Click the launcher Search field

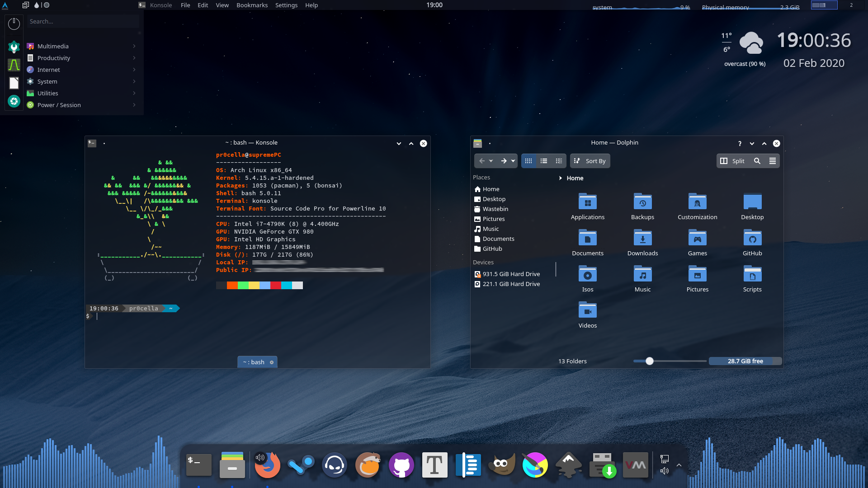[84, 21]
